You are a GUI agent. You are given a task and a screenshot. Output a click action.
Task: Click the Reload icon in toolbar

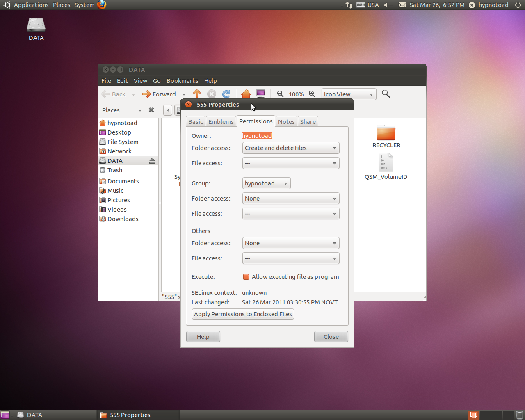click(226, 94)
